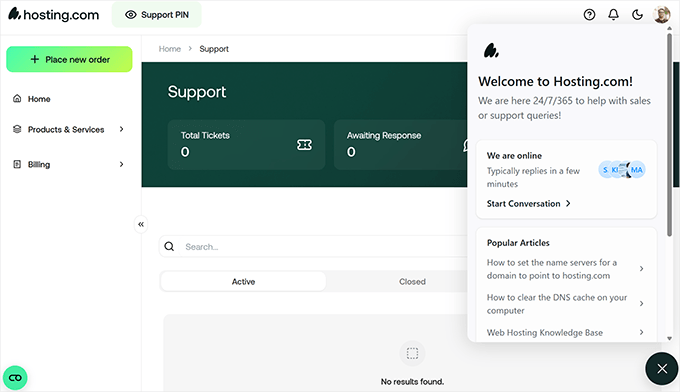Viewport: 680px width, 392px height.
Task: Click the Start Conversation arrow chevron
Action: (568, 203)
